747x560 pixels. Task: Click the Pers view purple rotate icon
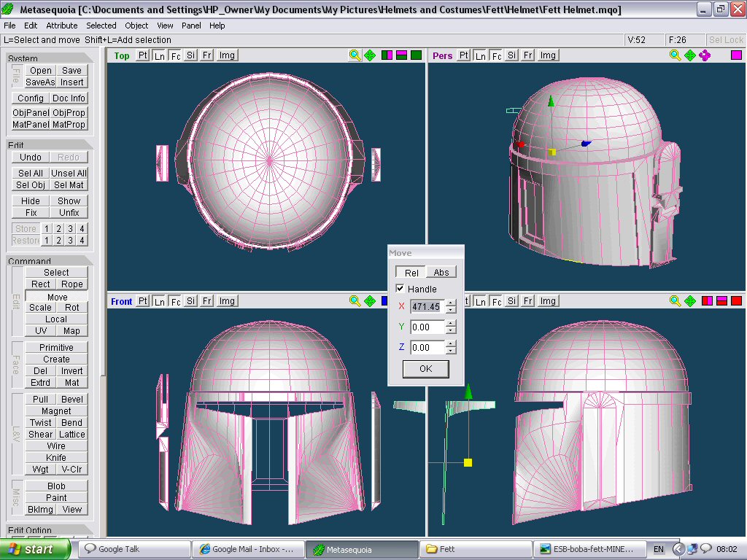coord(705,55)
